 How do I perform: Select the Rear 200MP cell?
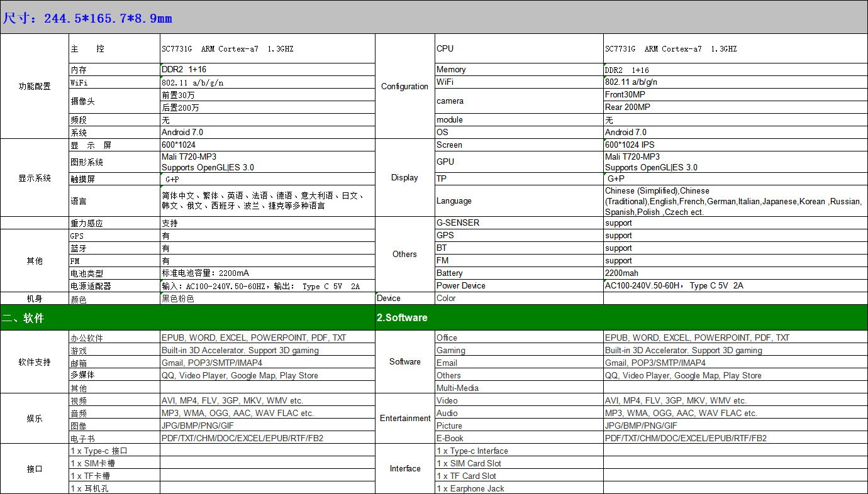click(x=735, y=107)
